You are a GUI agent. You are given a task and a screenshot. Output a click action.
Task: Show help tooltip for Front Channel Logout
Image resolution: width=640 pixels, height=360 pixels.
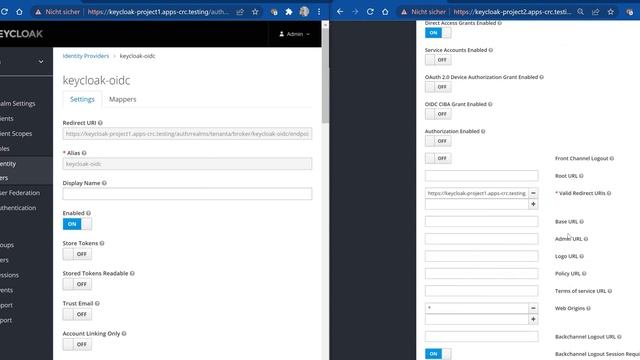[x=612, y=158]
